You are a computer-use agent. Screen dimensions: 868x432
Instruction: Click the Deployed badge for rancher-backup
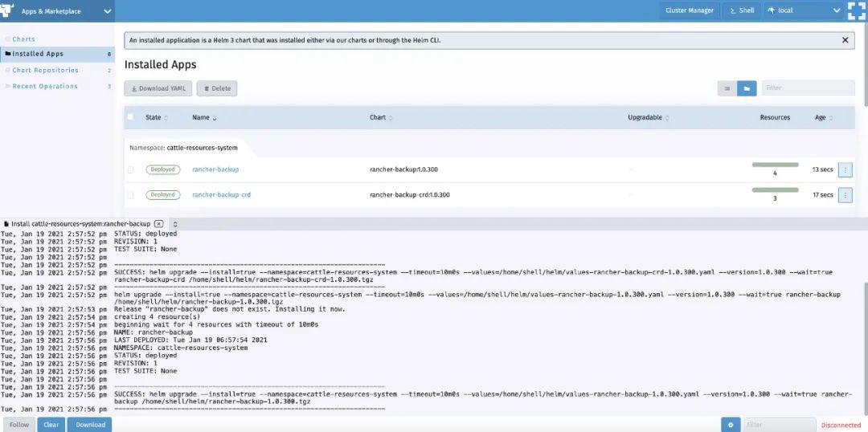(163, 169)
